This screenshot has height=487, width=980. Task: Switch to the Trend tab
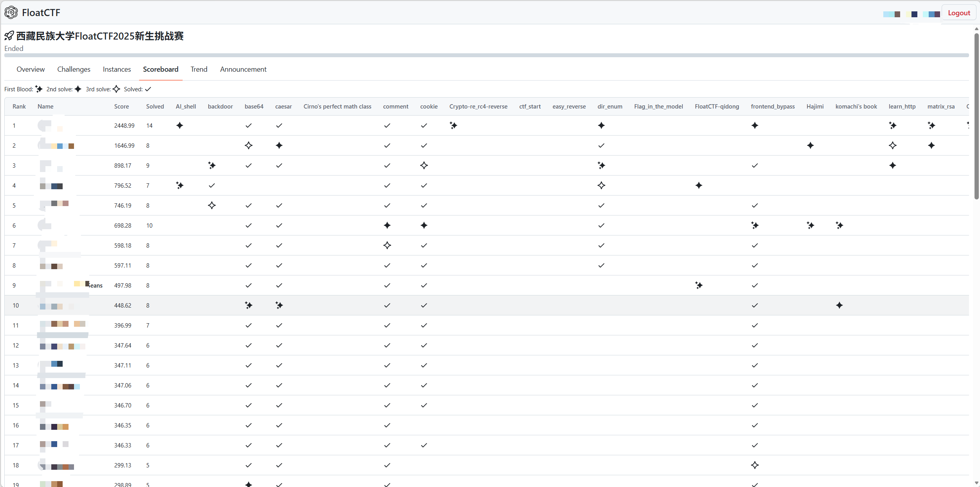[x=199, y=69]
